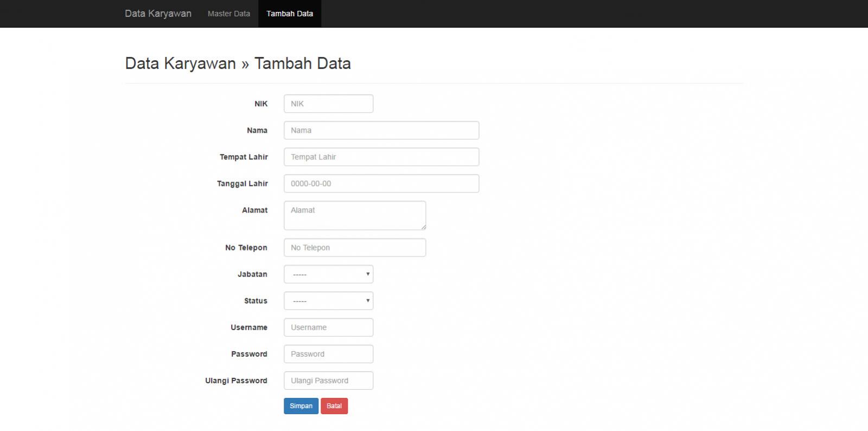Select the Tambah Data tab
The height and width of the screenshot is (431, 868).
(x=290, y=14)
